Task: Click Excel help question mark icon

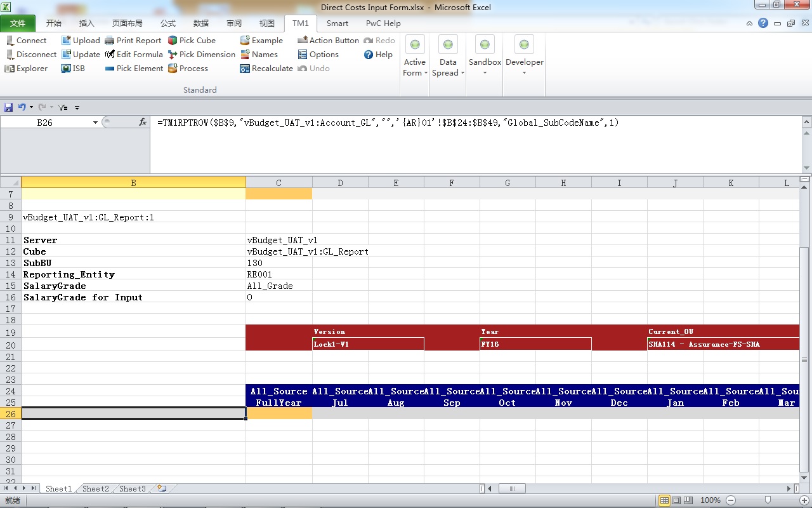Action: pyautogui.click(x=763, y=23)
